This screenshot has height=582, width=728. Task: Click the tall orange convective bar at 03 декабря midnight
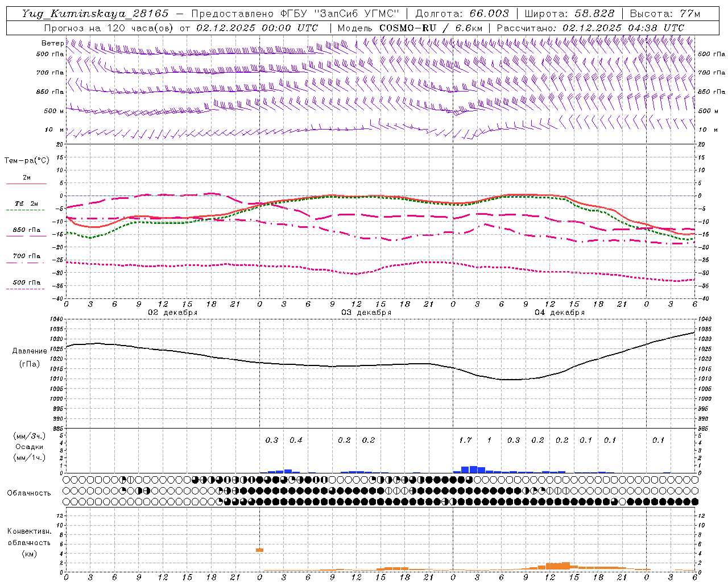click(259, 550)
